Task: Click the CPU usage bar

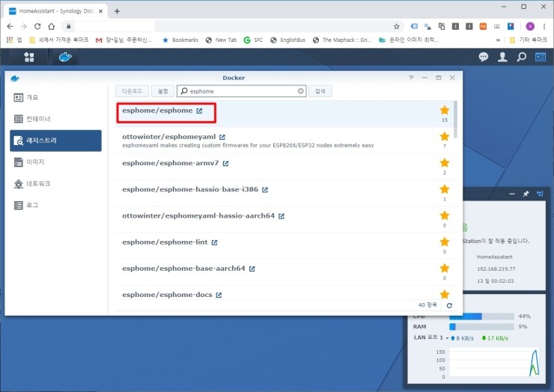Action: 481,316
